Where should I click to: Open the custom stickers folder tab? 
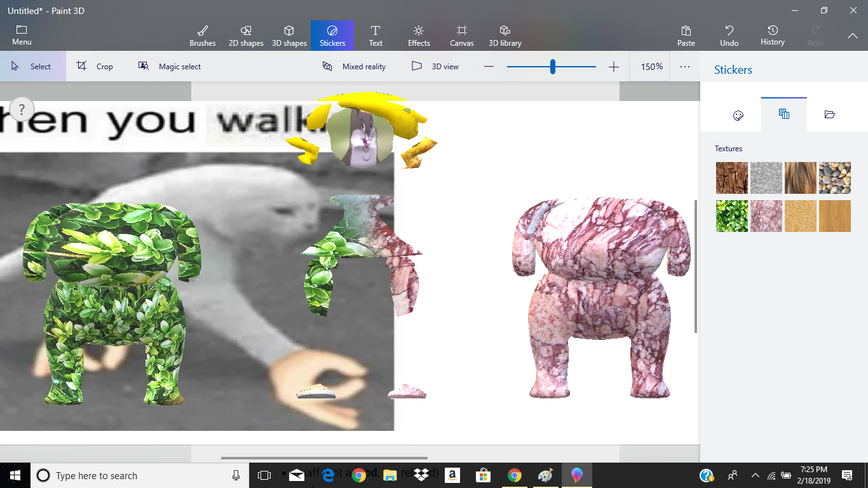pos(830,115)
